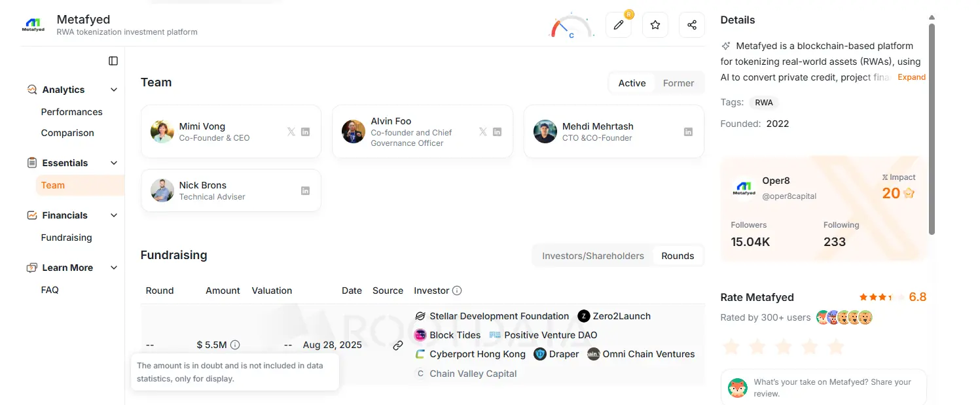This screenshot has height=405, width=980.
Task: Collapse the Learn More section
Action: pyautogui.click(x=114, y=268)
